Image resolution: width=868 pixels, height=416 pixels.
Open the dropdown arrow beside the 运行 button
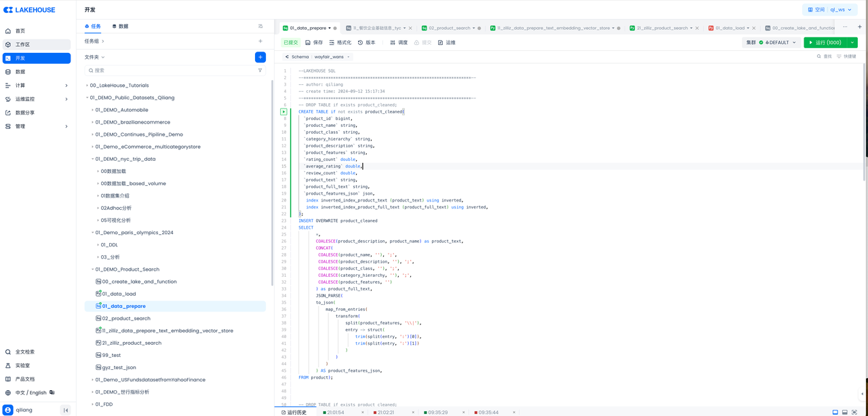(852, 43)
